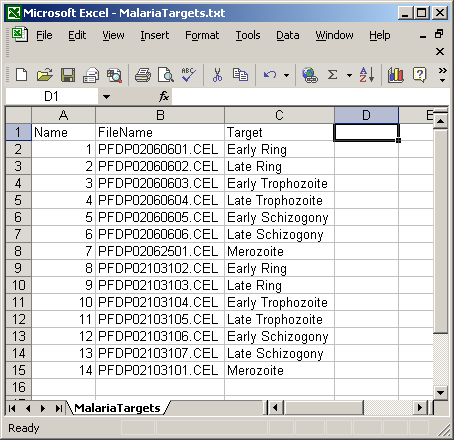Open the Undo history dropdown arrow
The image size is (454, 440).
(x=286, y=75)
